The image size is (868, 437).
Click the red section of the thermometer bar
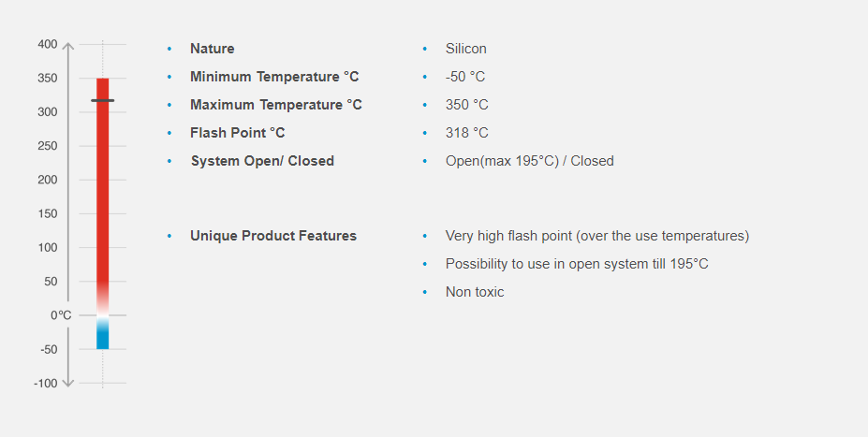click(103, 187)
